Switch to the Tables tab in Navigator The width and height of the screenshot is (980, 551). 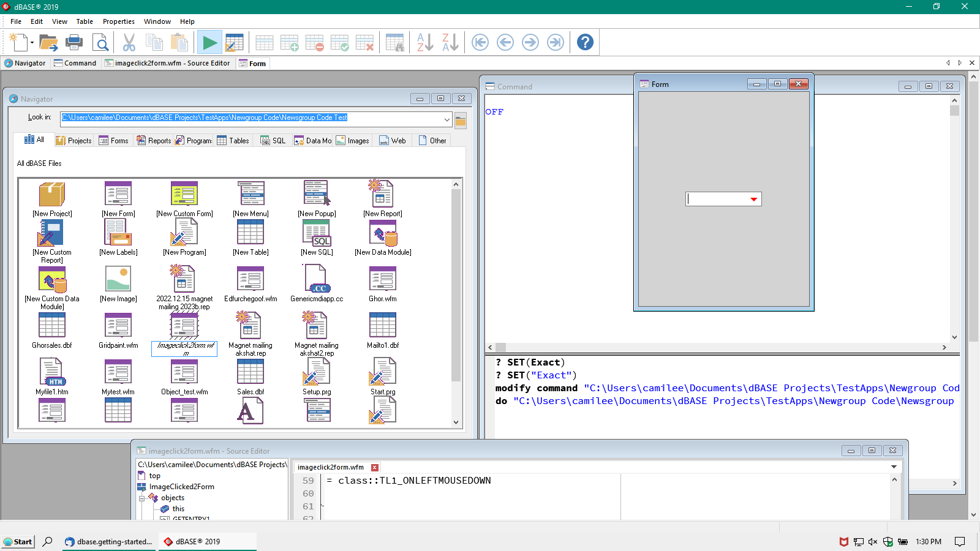click(233, 141)
